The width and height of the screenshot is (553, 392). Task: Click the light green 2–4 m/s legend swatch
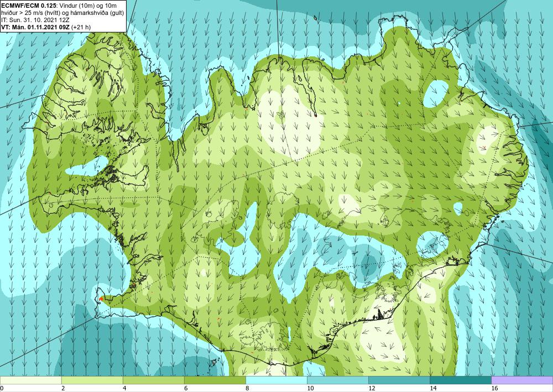92,380
